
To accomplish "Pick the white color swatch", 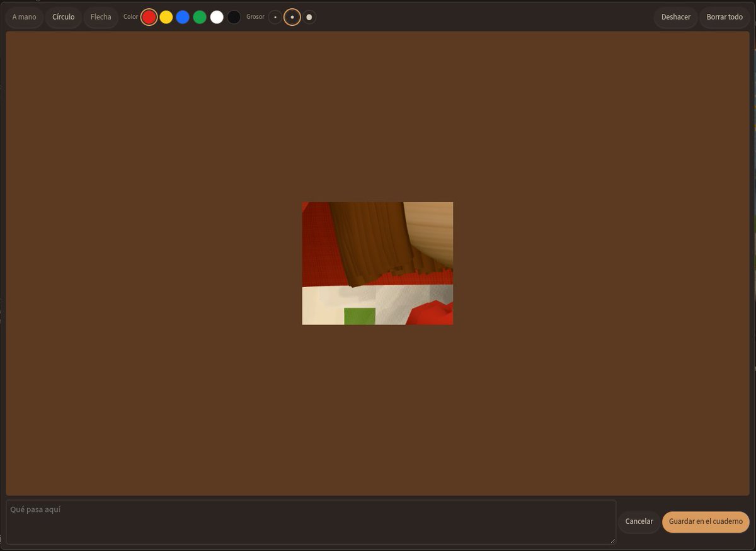I will point(217,17).
